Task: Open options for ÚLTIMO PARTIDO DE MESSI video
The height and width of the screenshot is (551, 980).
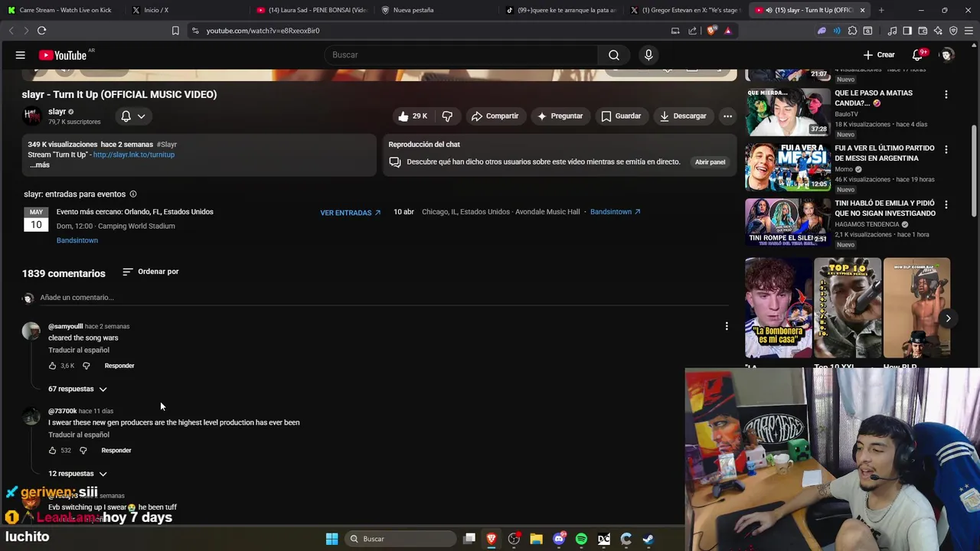Action: click(x=946, y=150)
